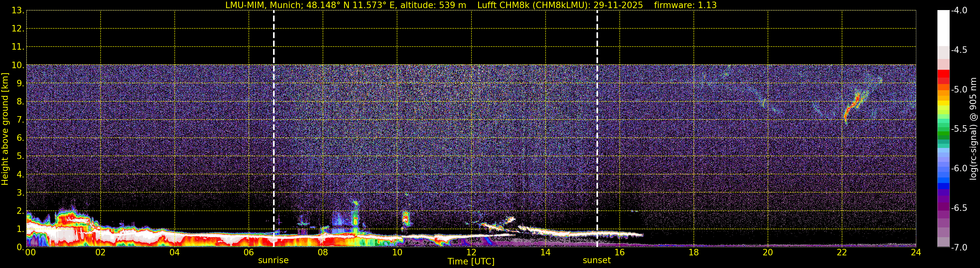Click the height-axis tick label '13.'

pyautogui.click(x=18, y=11)
